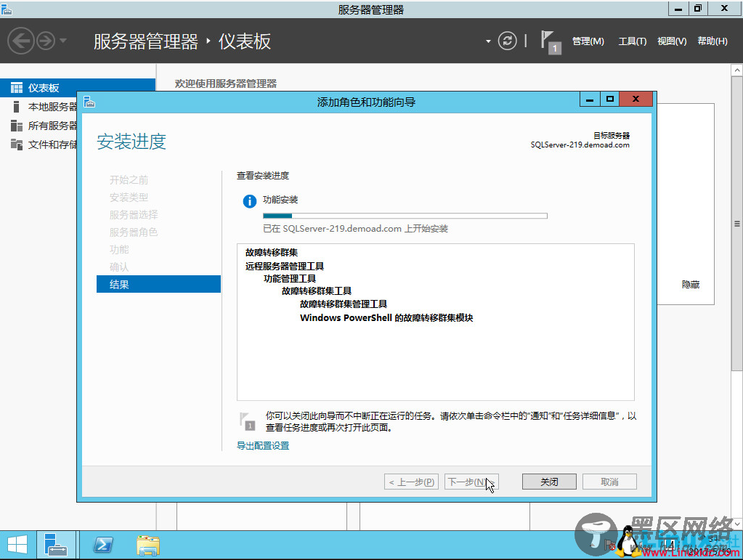743x560 pixels.
Task: Restore the Server Manager window
Action: pyautogui.click(x=698, y=9)
